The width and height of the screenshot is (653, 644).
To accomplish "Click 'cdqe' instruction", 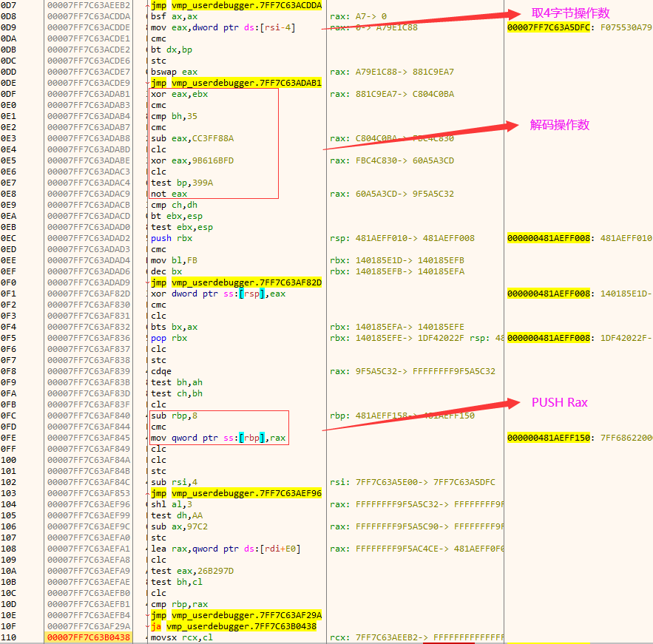I will (161, 371).
